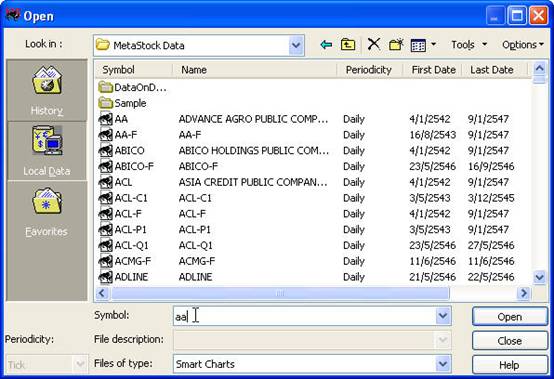
Task: Open the Tools menu
Action: pyautogui.click(x=469, y=45)
